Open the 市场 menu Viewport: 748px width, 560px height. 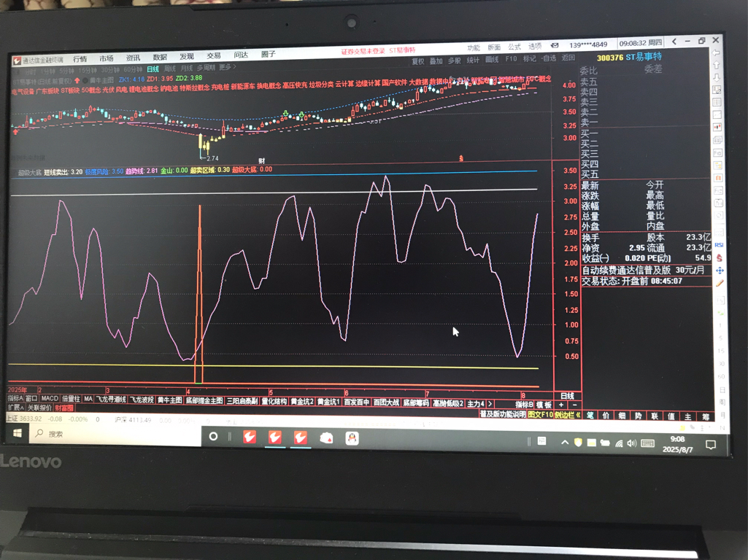coord(107,58)
